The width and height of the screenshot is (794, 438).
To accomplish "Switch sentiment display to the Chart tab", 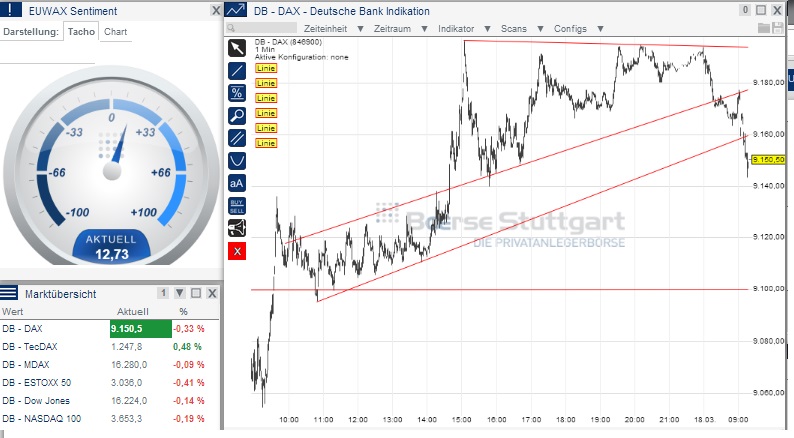I will coord(115,31).
